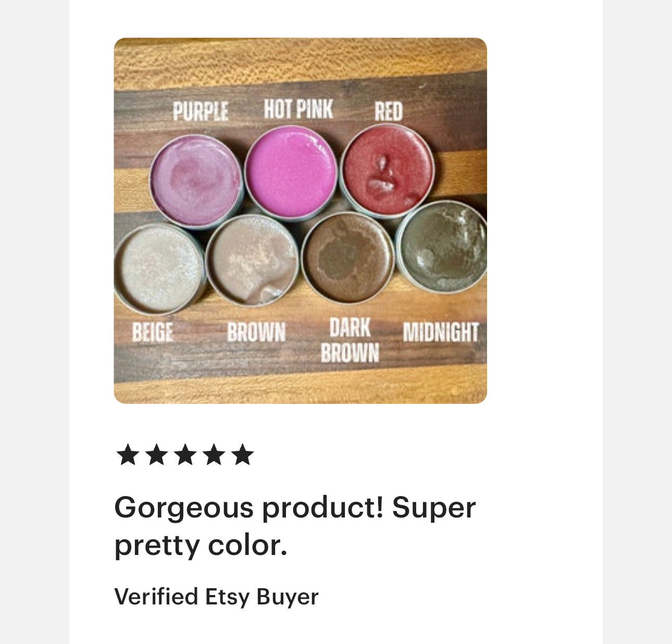Choose the beige tint tin
This screenshot has height=644, width=672.
159,268
